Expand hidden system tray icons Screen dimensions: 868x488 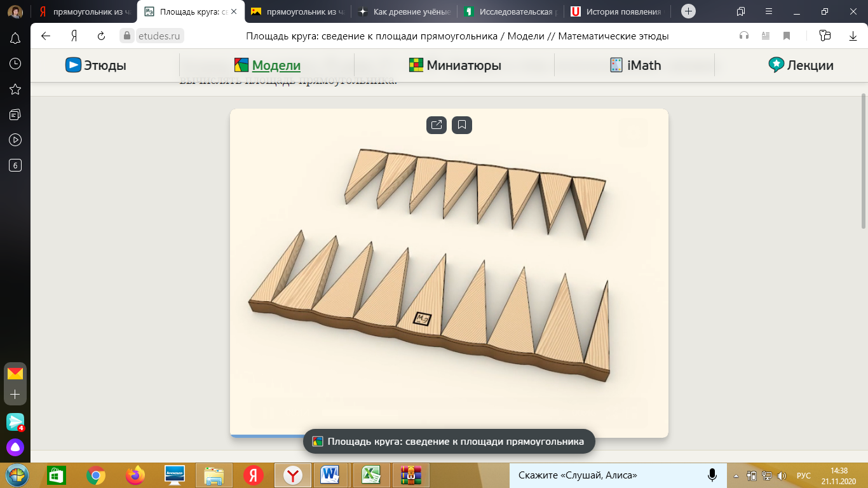[x=736, y=475]
